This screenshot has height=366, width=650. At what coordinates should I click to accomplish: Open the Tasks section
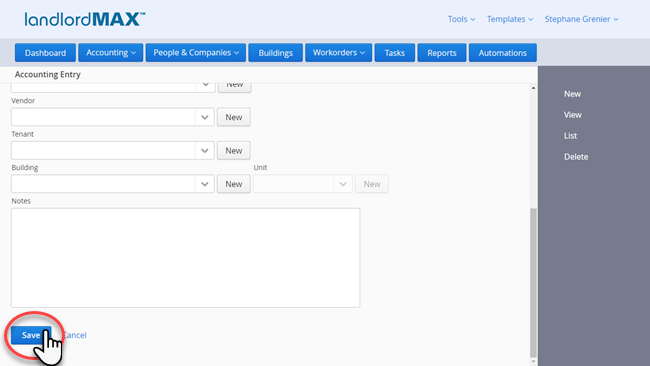coord(395,53)
